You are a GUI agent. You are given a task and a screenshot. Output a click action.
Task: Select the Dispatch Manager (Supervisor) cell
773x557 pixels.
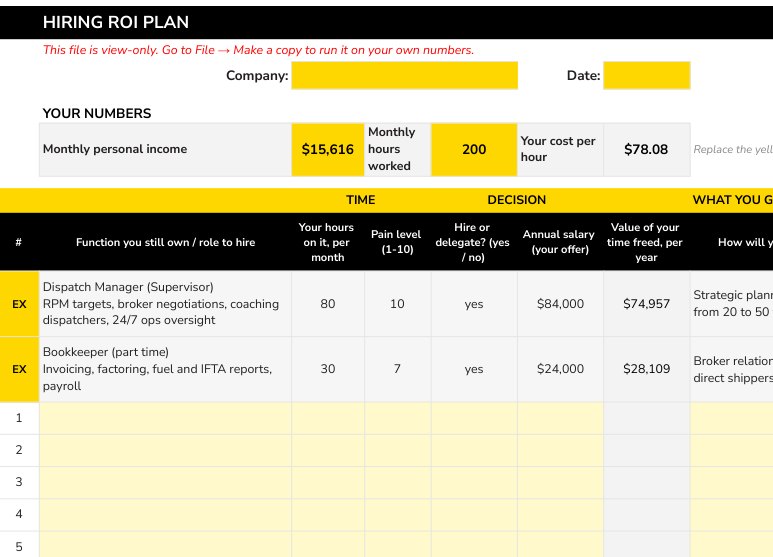point(165,304)
